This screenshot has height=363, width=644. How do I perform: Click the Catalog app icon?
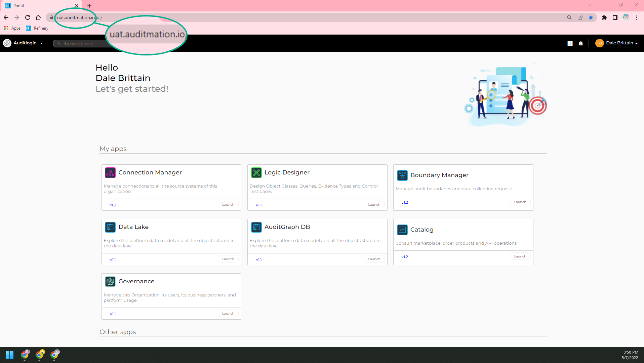tap(402, 230)
